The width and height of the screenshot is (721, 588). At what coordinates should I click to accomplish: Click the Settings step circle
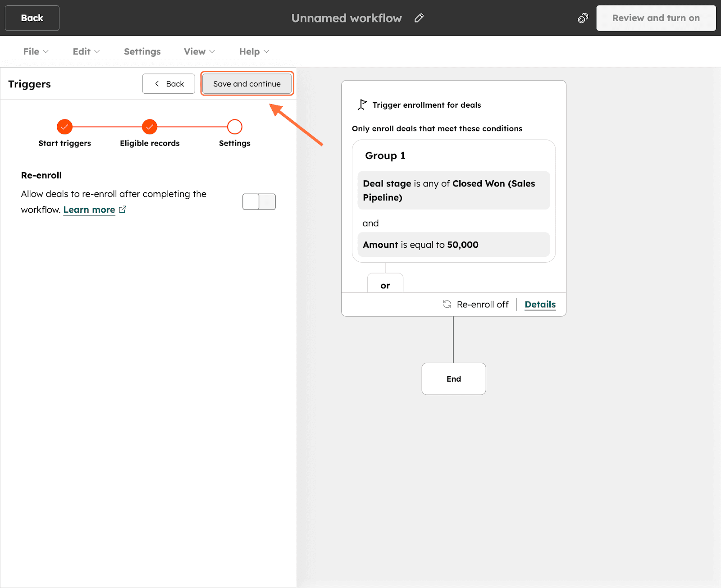coord(234,127)
